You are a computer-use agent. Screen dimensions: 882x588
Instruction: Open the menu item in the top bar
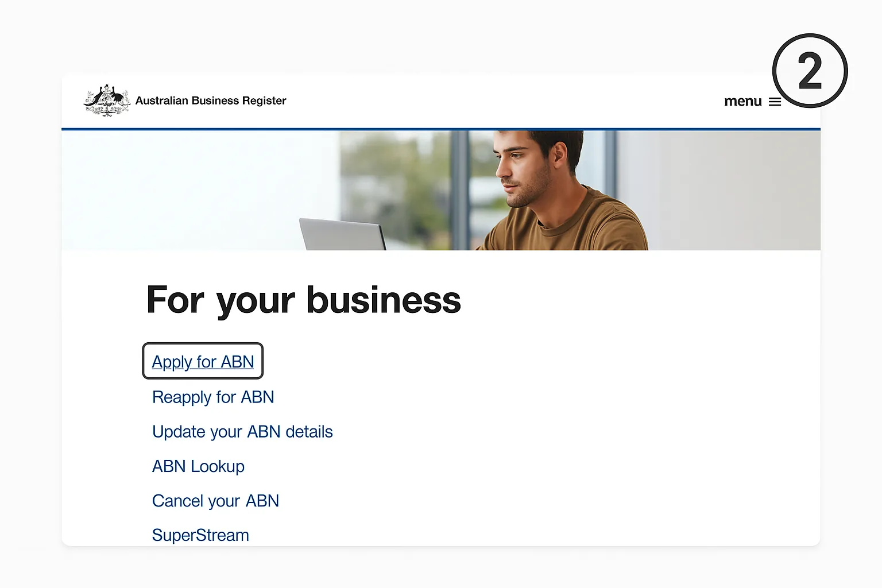744,102
